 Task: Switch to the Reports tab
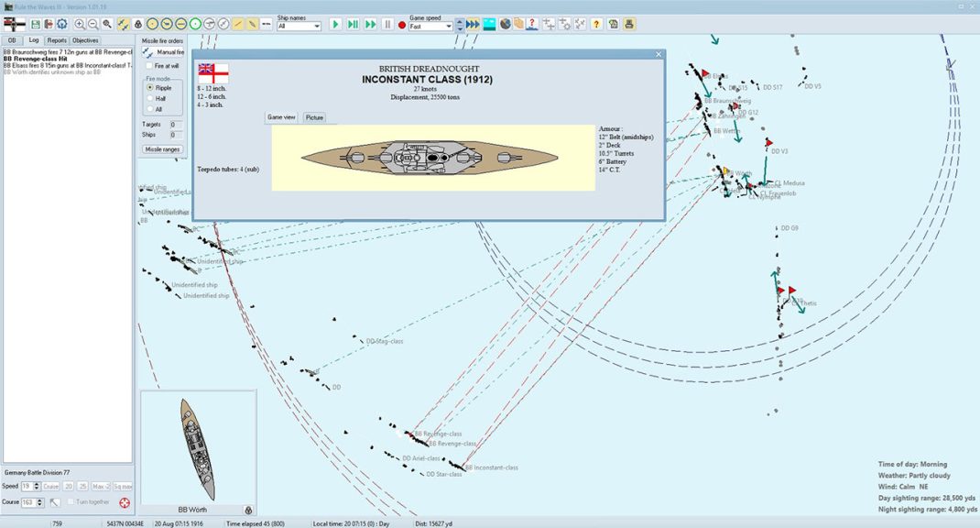click(x=57, y=40)
